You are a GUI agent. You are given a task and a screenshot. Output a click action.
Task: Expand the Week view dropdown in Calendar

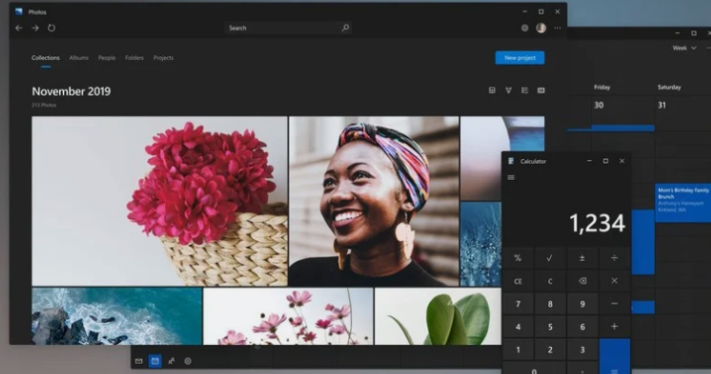click(x=684, y=48)
